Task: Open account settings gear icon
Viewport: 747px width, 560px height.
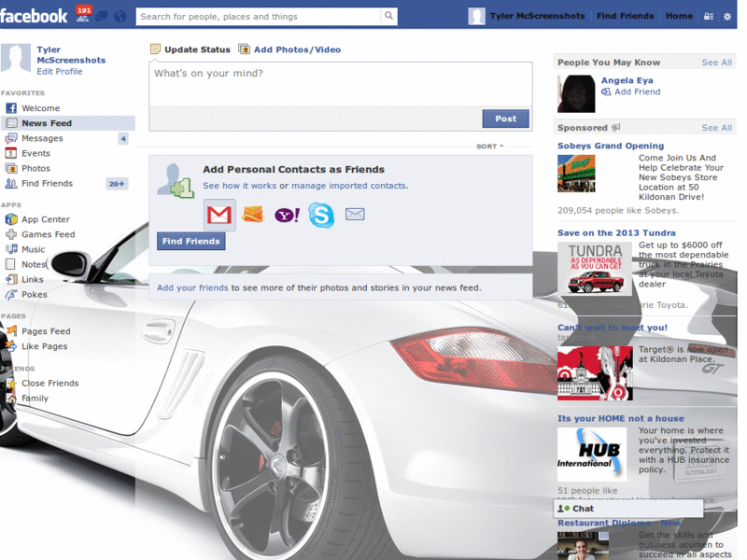Action: pos(727,16)
